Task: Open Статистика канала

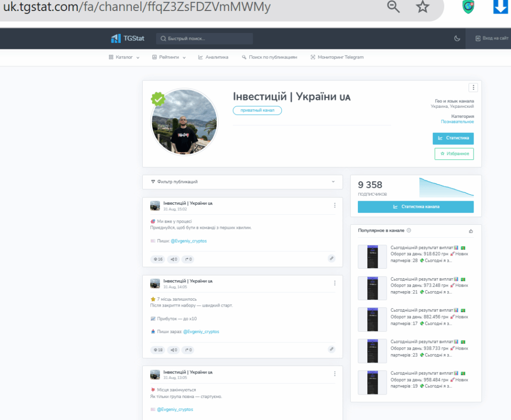Action: 416,207
